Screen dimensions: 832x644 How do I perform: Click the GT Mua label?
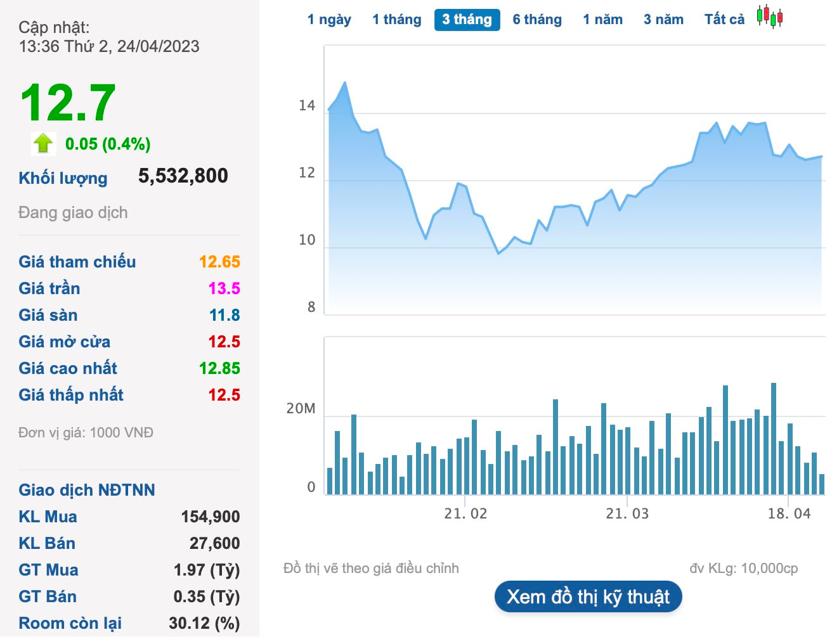[48, 570]
